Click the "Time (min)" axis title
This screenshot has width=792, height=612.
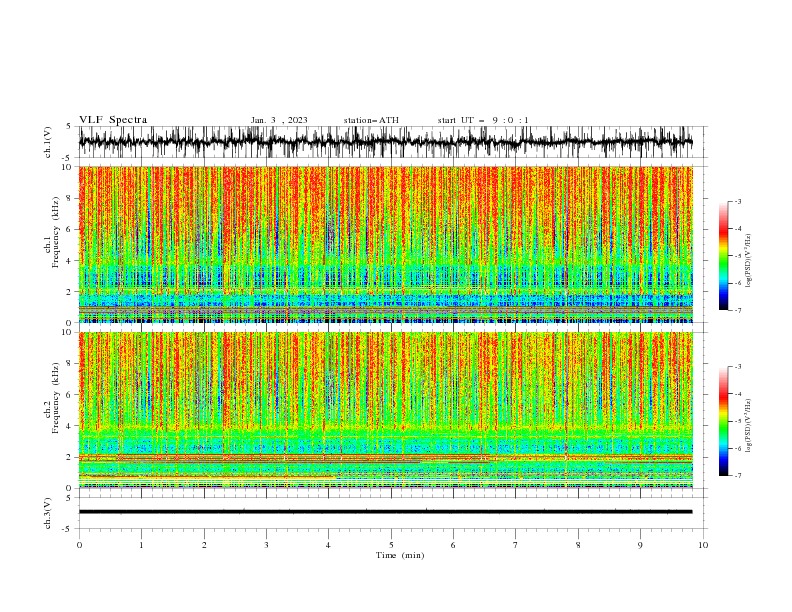[400, 555]
